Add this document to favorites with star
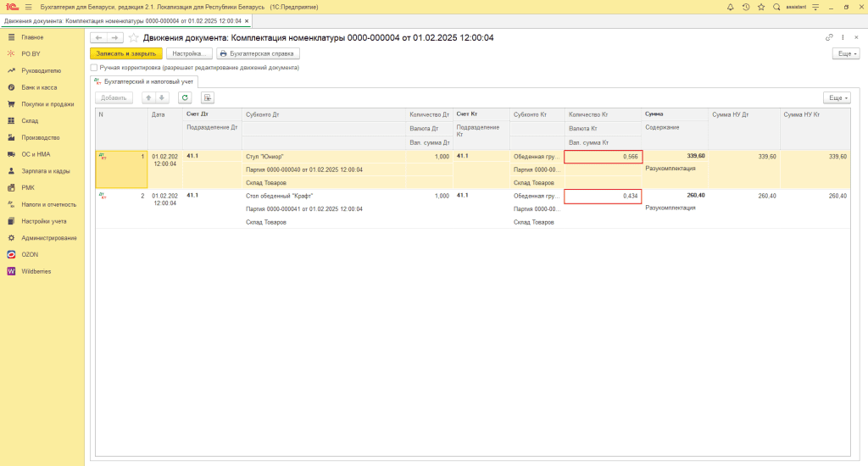Viewport: 868px width, 466px height. 133,38
